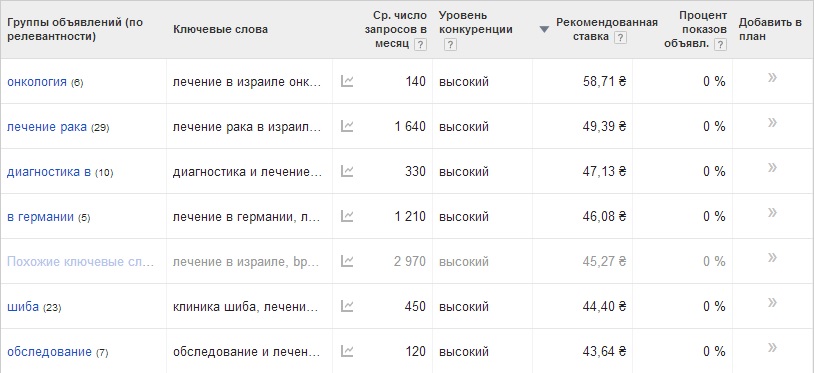Add в германии group to plan
The height and width of the screenshot is (373, 814).
pos(772,213)
